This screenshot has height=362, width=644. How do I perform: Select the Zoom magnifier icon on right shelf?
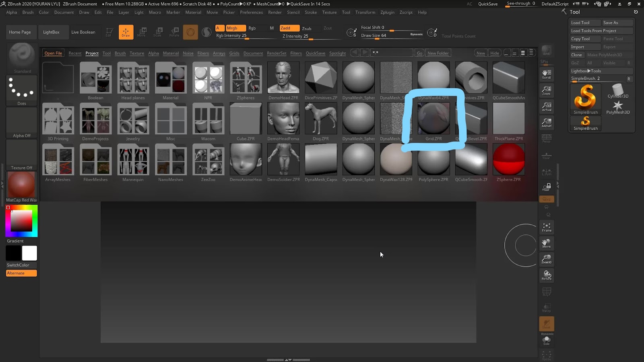click(x=547, y=90)
